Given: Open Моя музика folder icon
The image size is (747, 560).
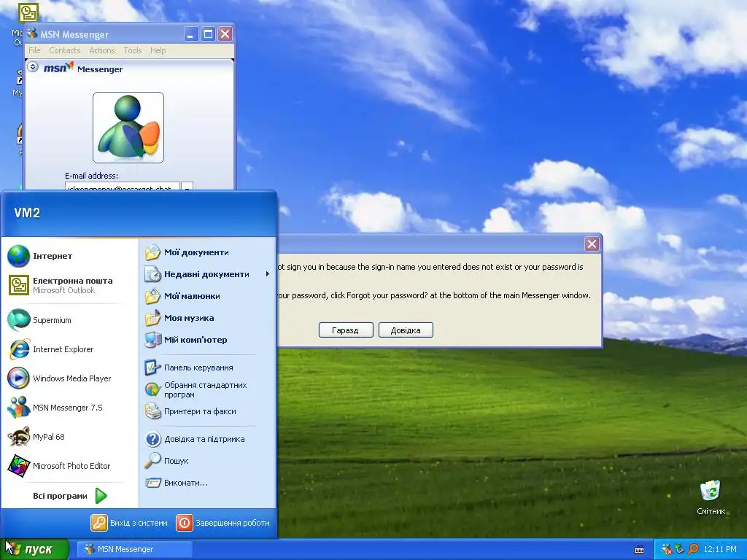Looking at the screenshot, I should [x=153, y=318].
